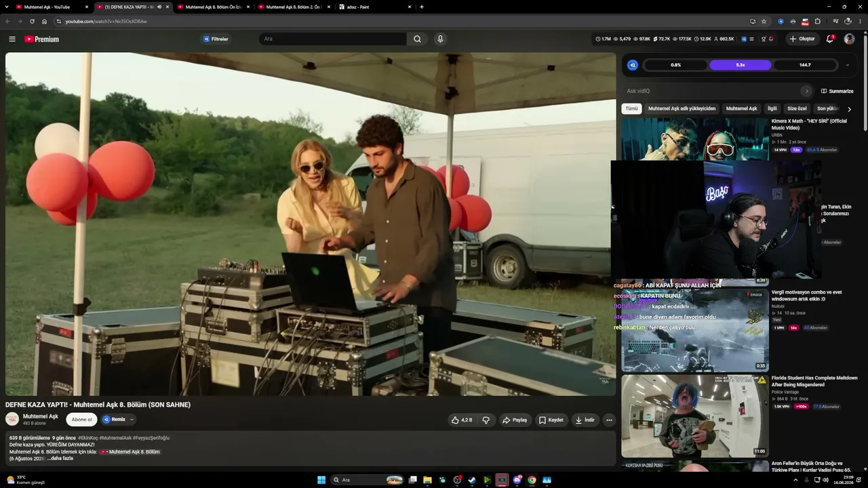Open the Remix dropdown arrow
The width and height of the screenshot is (868, 488).
click(x=132, y=420)
